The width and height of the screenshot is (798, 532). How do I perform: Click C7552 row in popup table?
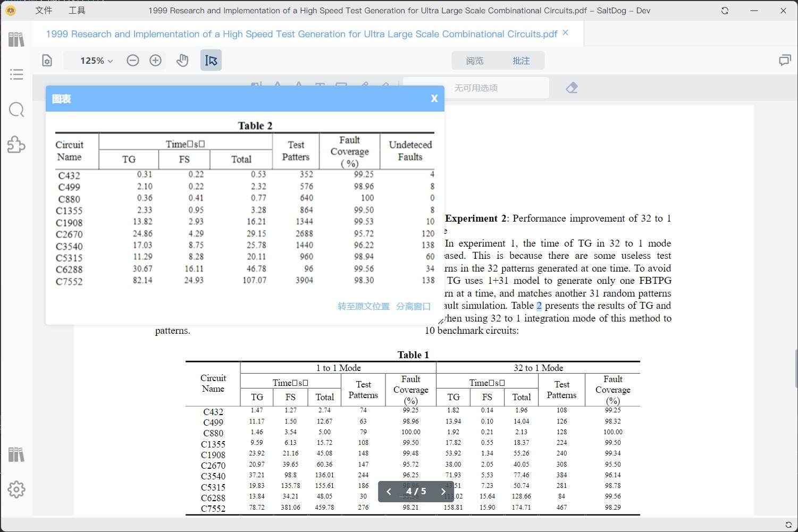point(245,281)
